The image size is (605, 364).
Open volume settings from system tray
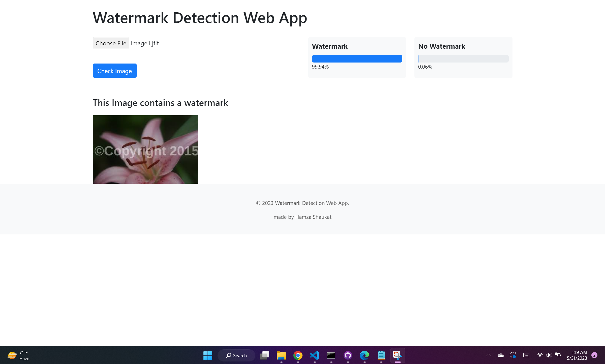click(548, 355)
